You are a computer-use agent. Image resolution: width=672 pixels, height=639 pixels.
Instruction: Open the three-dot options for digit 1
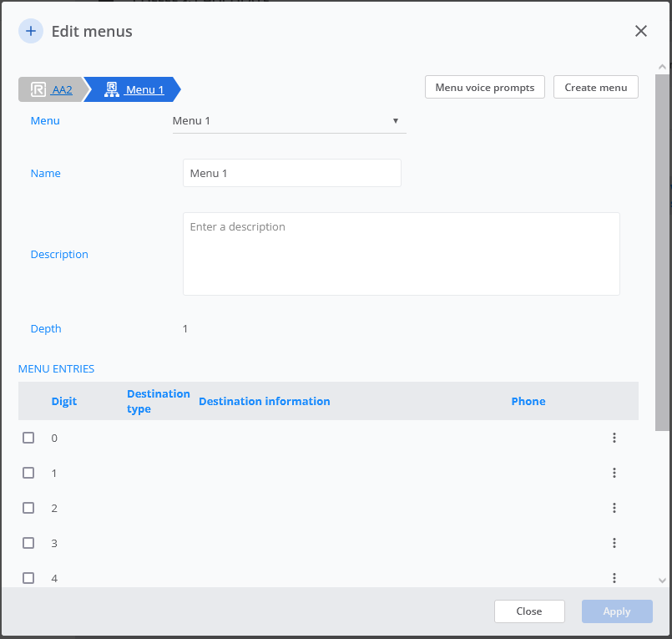(614, 473)
